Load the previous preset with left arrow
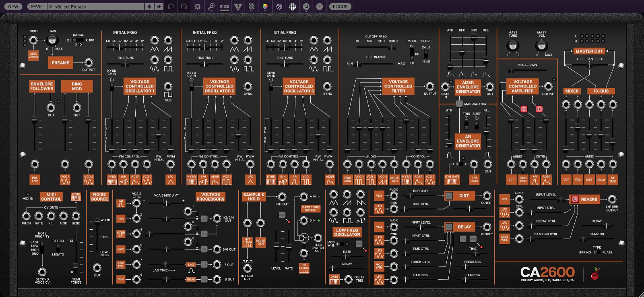The image size is (644, 297). pyautogui.click(x=150, y=6)
